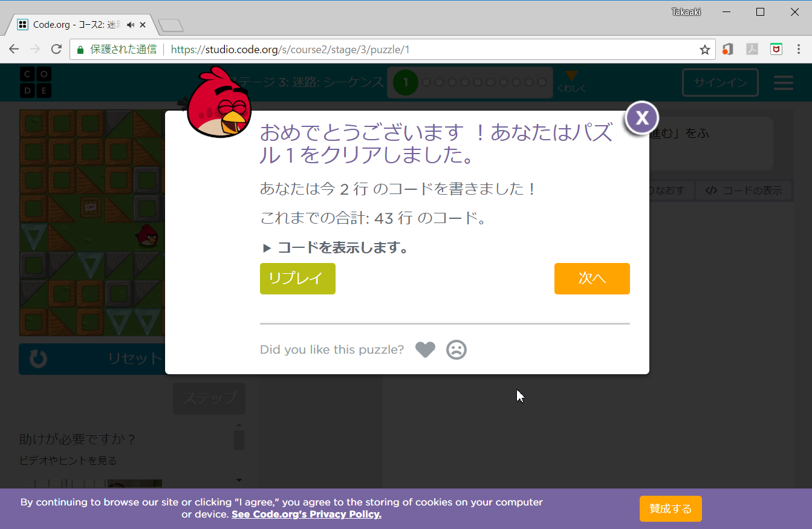
Task: Mute tab via speaker icon
Action: click(x=131, y=25)
